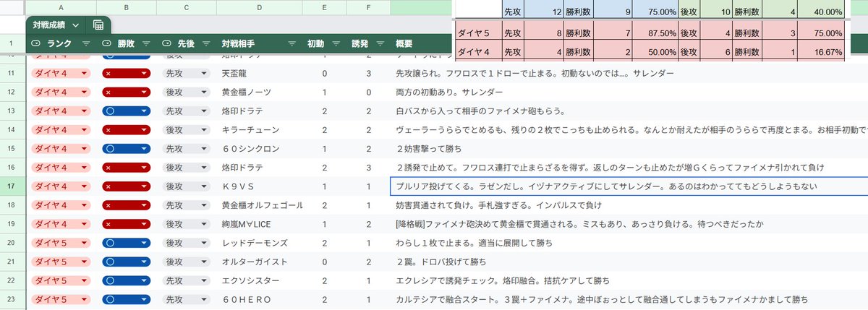The image size is (868, 310).
Task: Open the red × result dropdown in row 18
Action: pos(126,204)
